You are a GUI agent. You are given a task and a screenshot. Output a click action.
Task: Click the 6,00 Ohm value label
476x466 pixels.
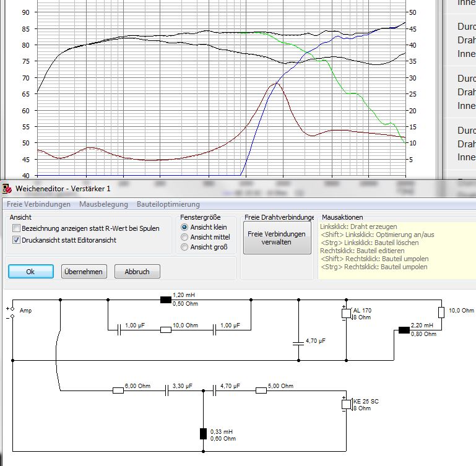[x=138, y=386]
